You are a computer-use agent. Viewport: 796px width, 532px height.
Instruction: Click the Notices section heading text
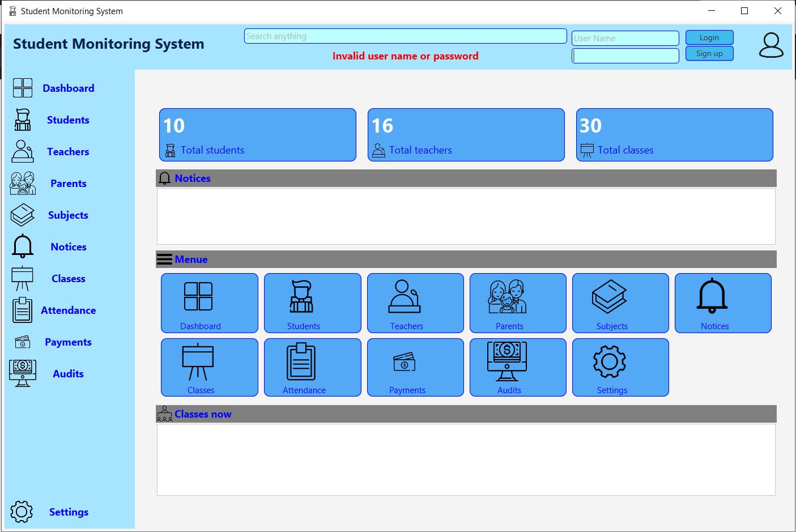(193, 178)
